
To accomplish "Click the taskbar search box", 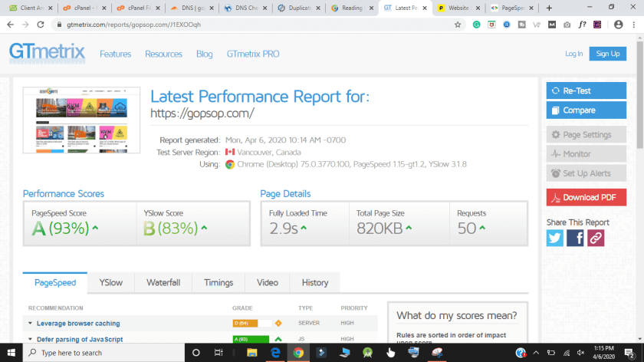I will [x=103, y=353].
